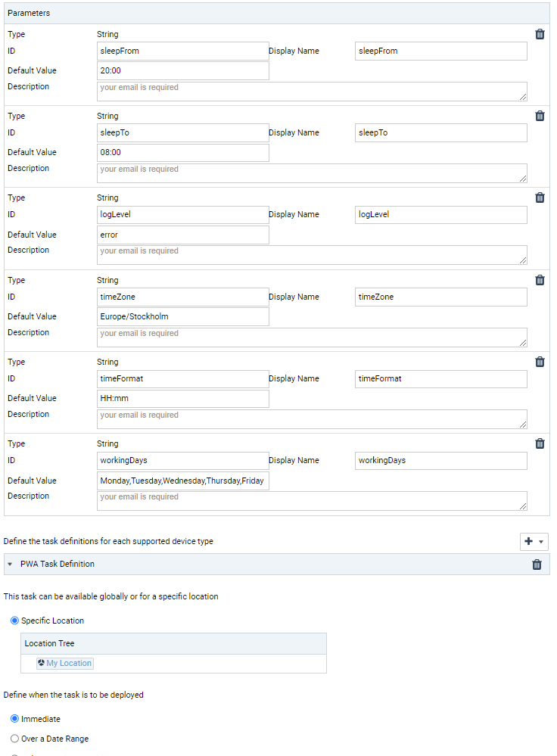Add a new task definition
This screenshot has height=756, width=557.
pos(528,542)
